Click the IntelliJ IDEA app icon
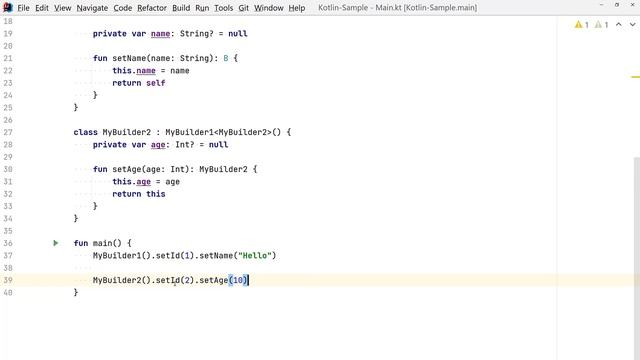 8,7
